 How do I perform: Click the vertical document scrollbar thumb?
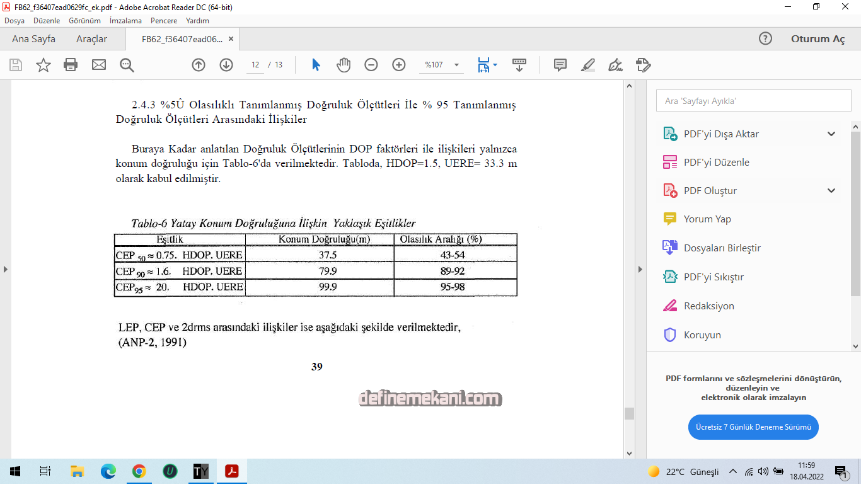coord(628,413)
